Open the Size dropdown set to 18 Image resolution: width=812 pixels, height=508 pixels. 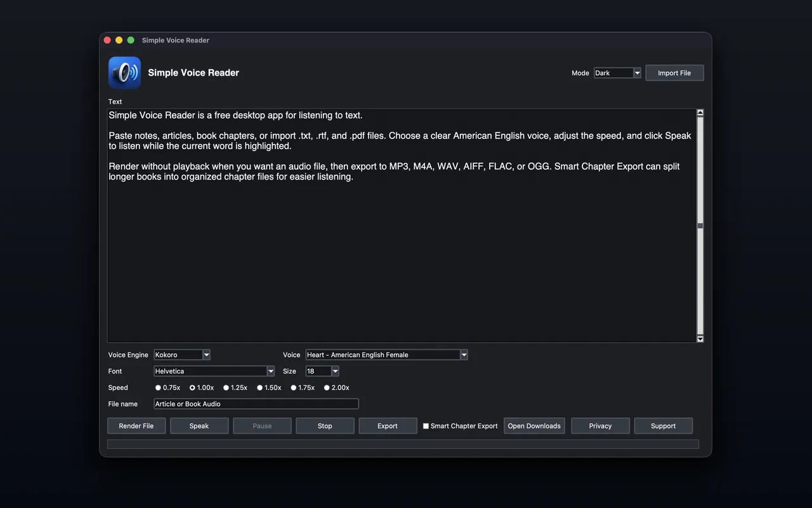pos(322,371)
